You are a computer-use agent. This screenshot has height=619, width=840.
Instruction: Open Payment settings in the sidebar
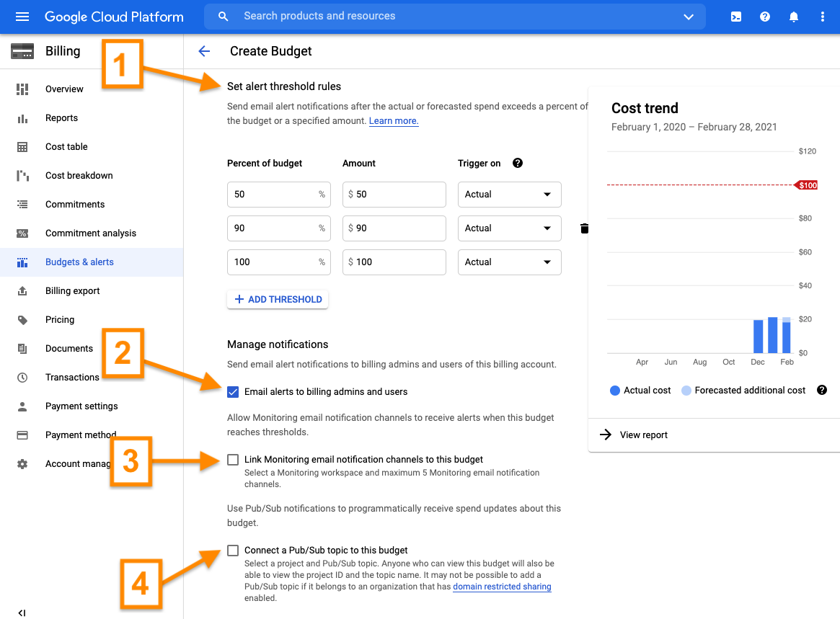click(92, 406)
